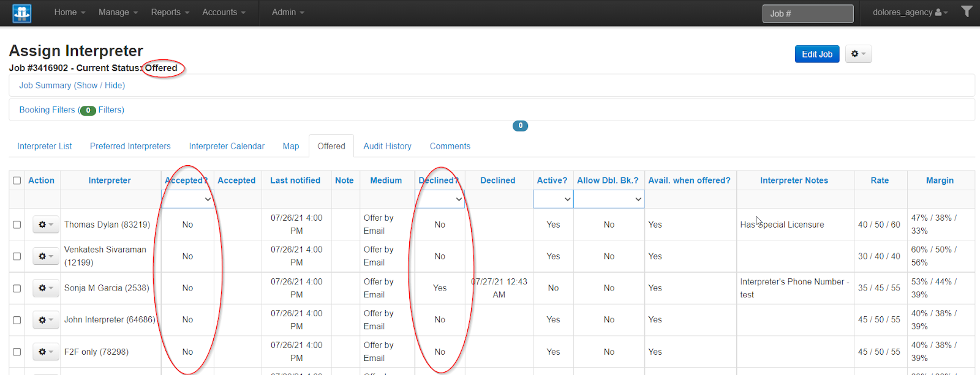This screenshot has width=980, height=375.
Task: Open action gear for John Interpreter row
Action: (46, 320)
